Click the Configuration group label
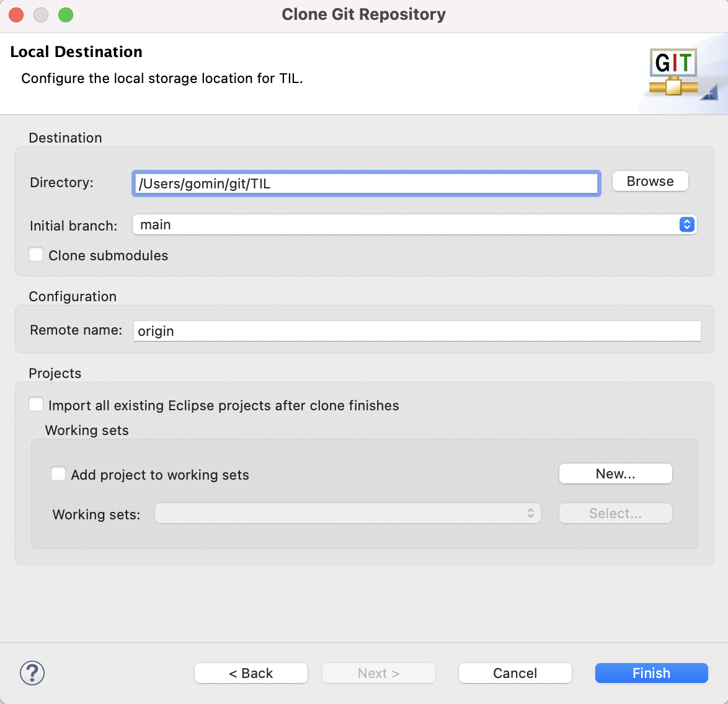728x704 pixels. 73,297
